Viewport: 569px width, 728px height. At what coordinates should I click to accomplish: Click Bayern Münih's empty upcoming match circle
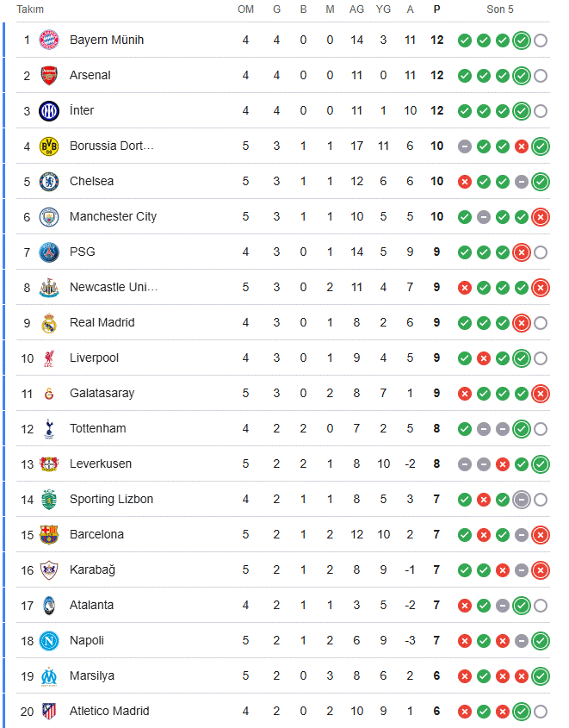tap(541, 40)
